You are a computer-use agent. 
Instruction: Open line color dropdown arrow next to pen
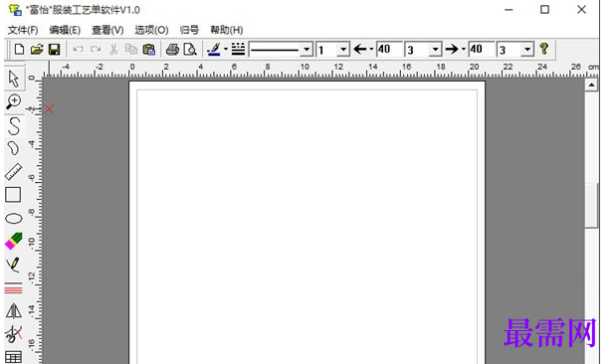(226, 50)
